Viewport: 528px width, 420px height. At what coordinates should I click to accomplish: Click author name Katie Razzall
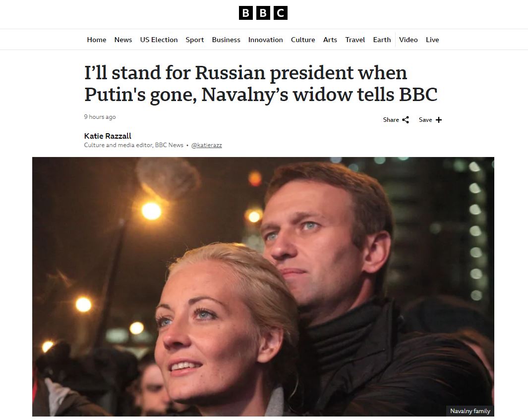(x=108, y=136)
